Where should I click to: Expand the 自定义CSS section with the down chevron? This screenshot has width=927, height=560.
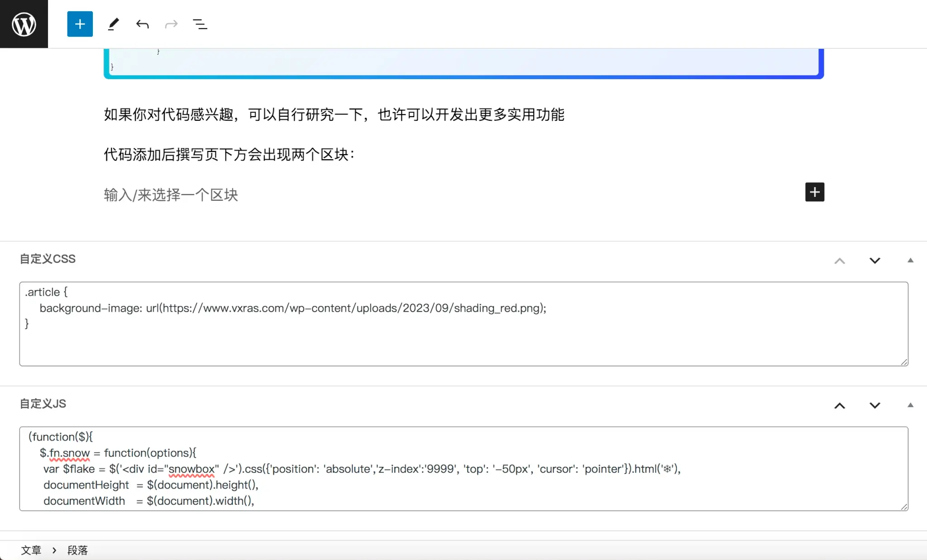(874, 261)
